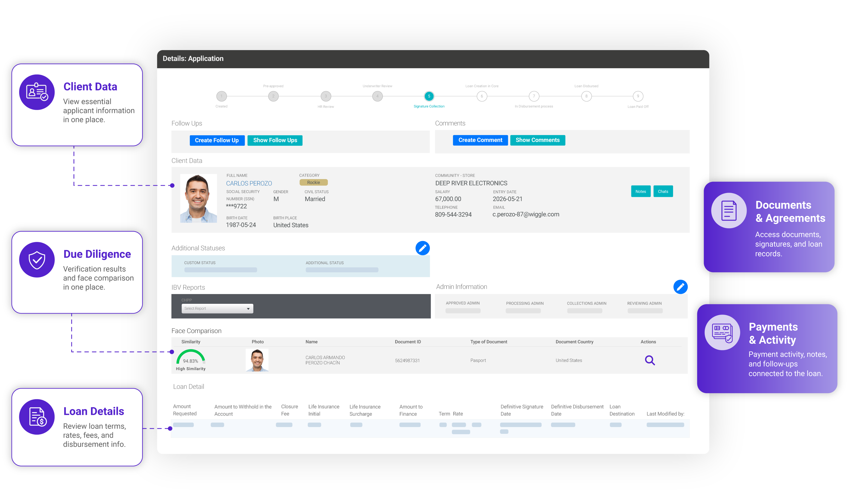
Task: Click the Details: Application title
Action: 193,58
